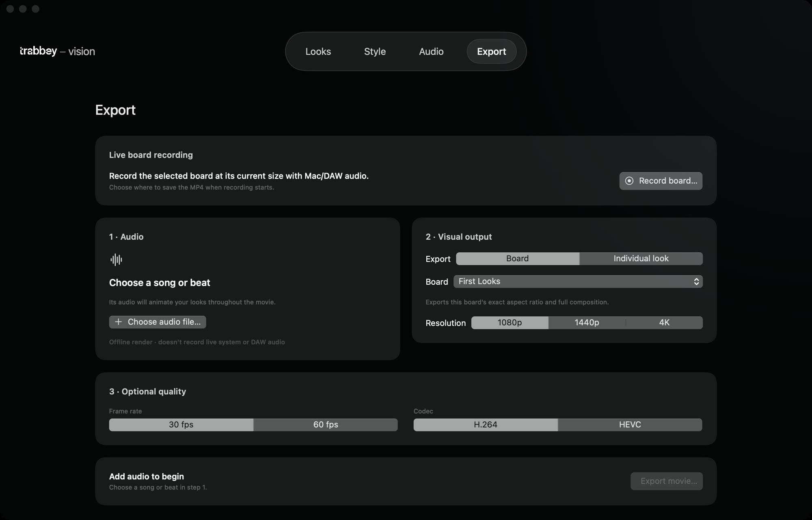
Task: Click 'Choose where to save the MP4' hint
Action: pos(191,187)
